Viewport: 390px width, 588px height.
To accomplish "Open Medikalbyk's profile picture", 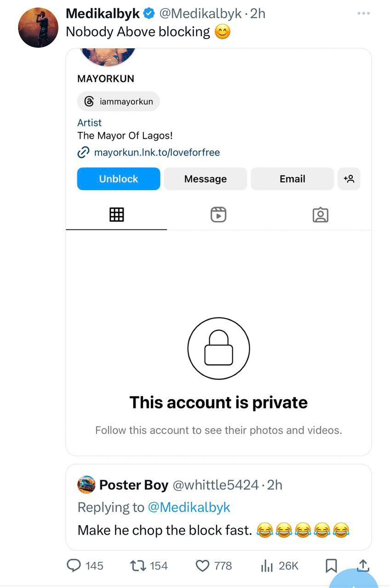I will pyautogui.click(x=38, y=28).
